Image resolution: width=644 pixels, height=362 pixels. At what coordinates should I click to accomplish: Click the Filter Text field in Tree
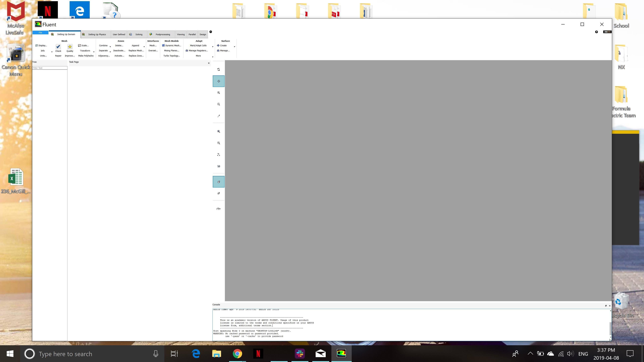50,68
